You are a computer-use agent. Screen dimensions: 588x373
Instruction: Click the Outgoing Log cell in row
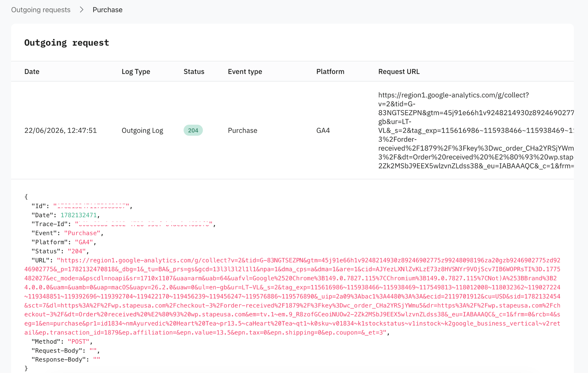142,130
